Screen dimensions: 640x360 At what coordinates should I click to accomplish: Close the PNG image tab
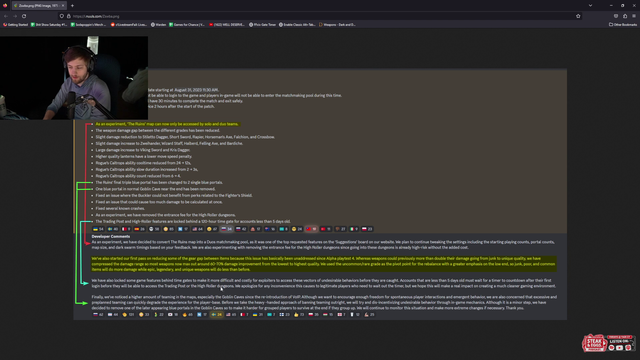(62, 6)
